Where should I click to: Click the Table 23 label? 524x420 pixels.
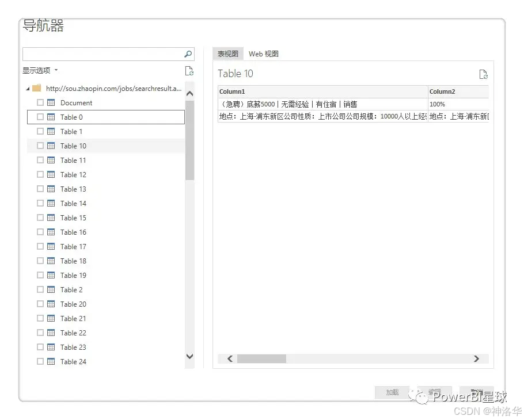(x=73, y=347)
